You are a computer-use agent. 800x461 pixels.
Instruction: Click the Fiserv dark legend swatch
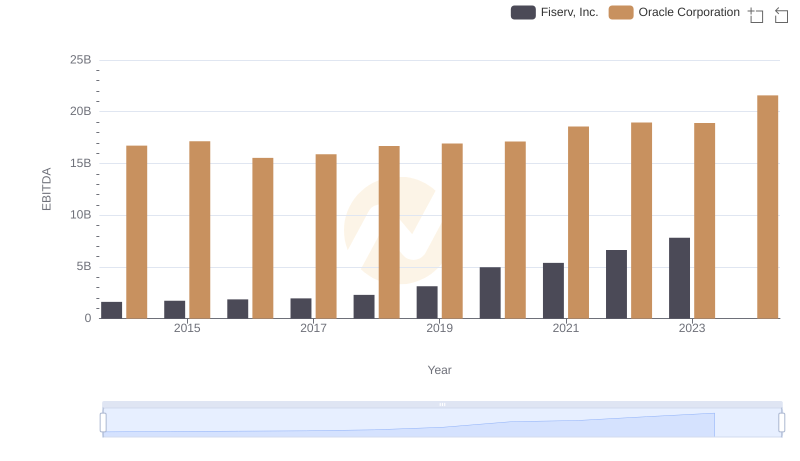[523, 12]
